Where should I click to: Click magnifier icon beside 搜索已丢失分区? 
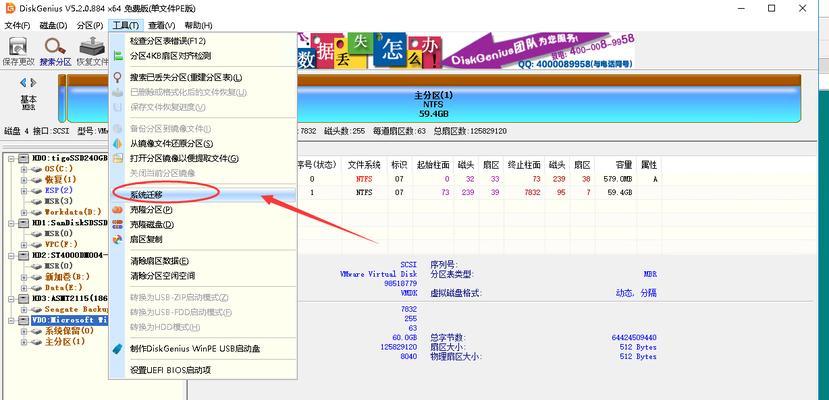(x=118, y=78)
